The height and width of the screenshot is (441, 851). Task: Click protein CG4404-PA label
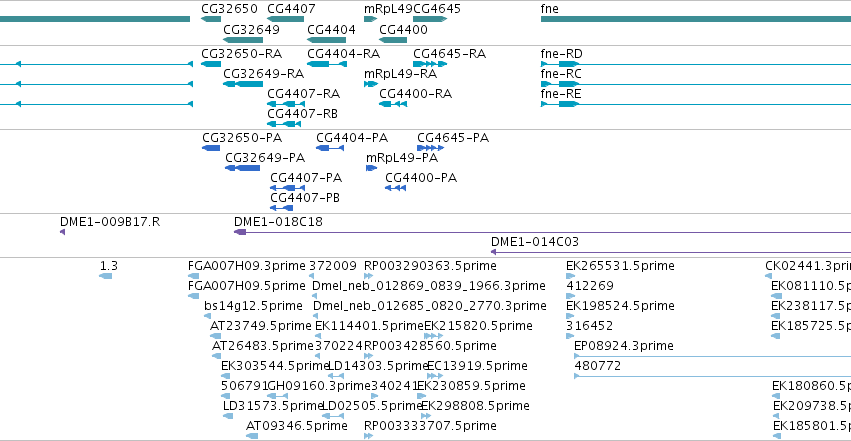(x=352, y=138)
